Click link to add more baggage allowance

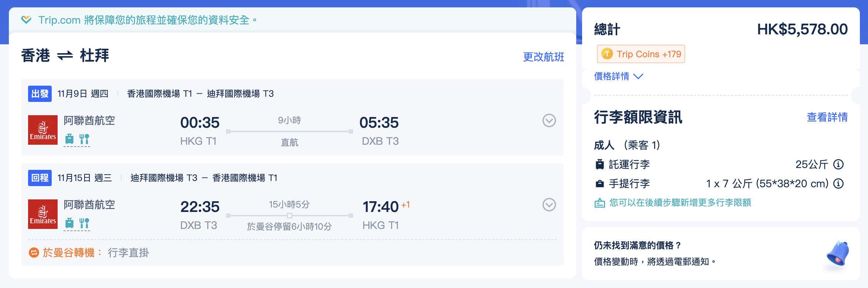pos(680,203)
